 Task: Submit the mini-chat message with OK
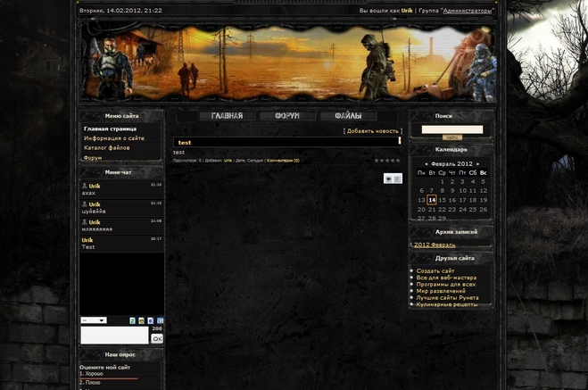tap(157, 338)
